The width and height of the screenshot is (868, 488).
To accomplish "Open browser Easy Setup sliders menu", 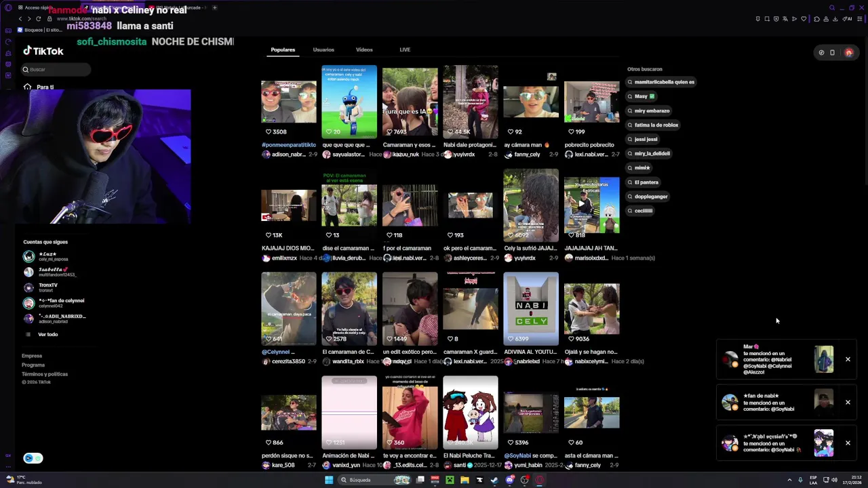I will tap(860, 19).
